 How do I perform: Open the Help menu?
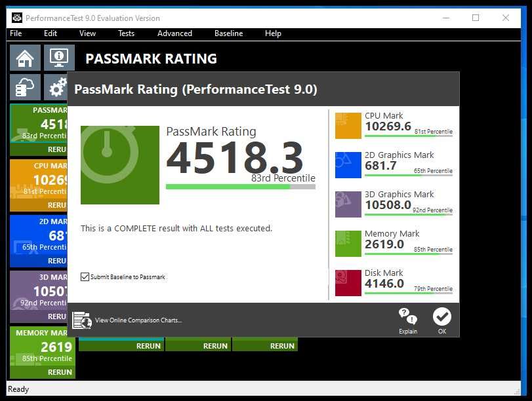[x=273, y=33]
